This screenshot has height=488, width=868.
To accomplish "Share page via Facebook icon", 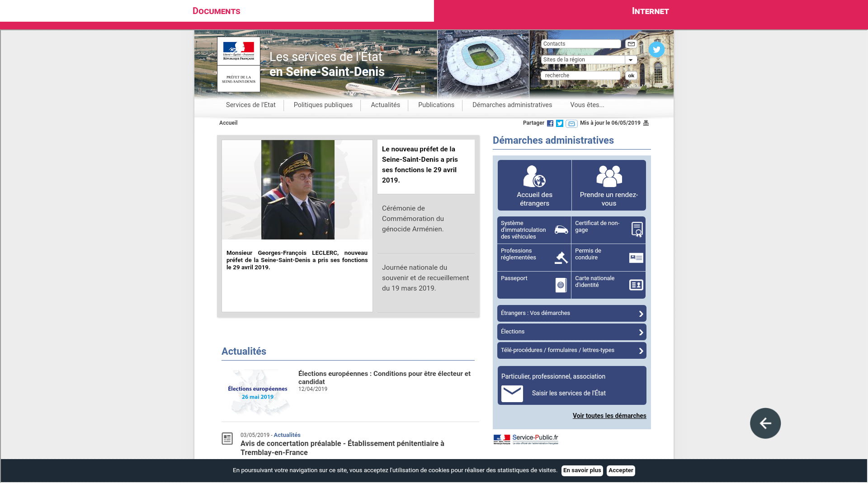I will tap(550, 123).
